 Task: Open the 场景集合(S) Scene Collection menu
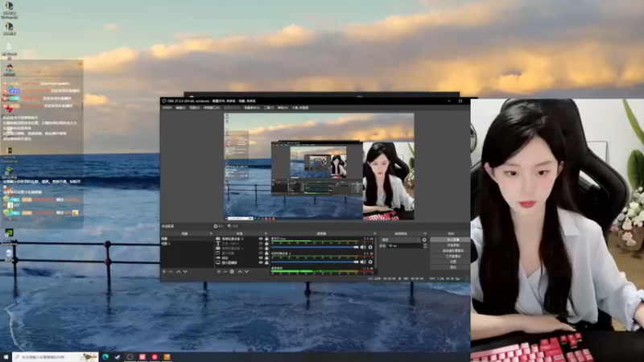252,108
